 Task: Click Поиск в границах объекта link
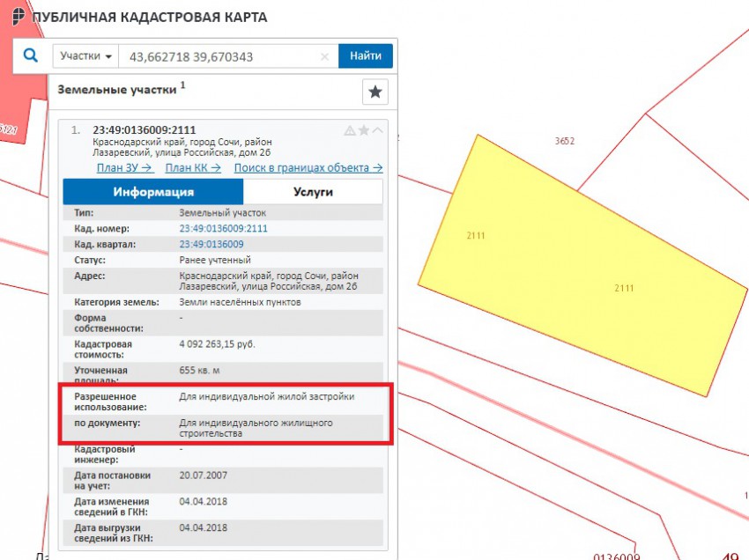(308, 167)
